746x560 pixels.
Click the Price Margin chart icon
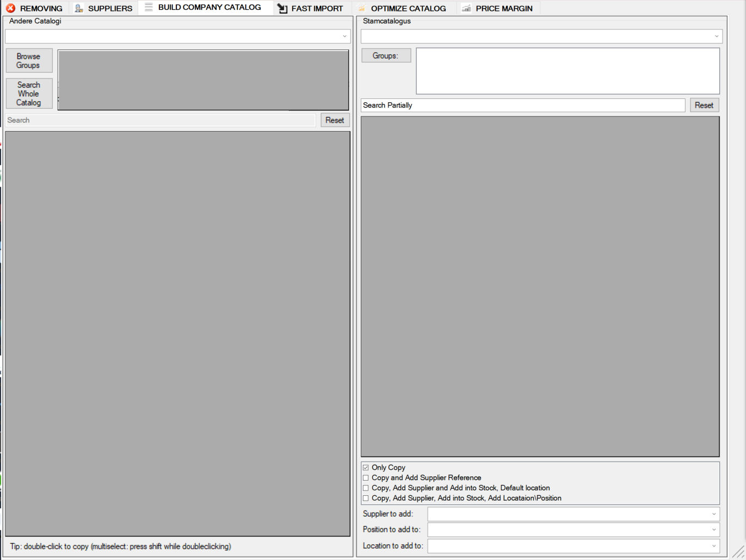point(466,8)
